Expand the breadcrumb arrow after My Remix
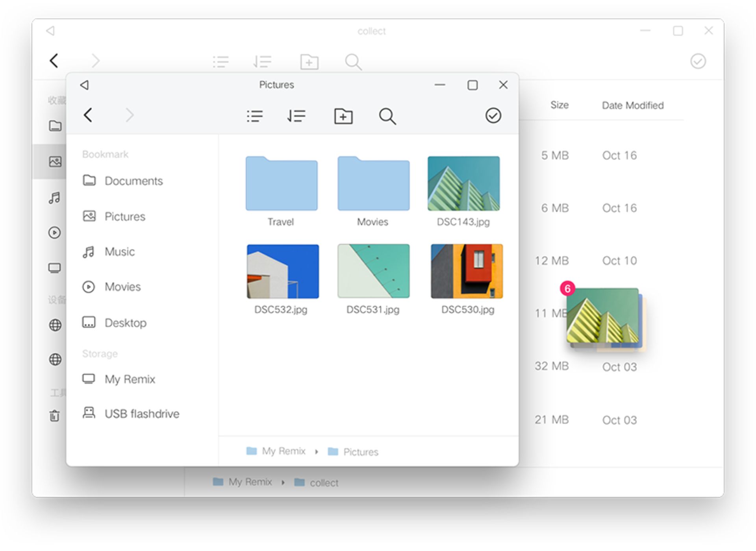 tap(317, 451)
